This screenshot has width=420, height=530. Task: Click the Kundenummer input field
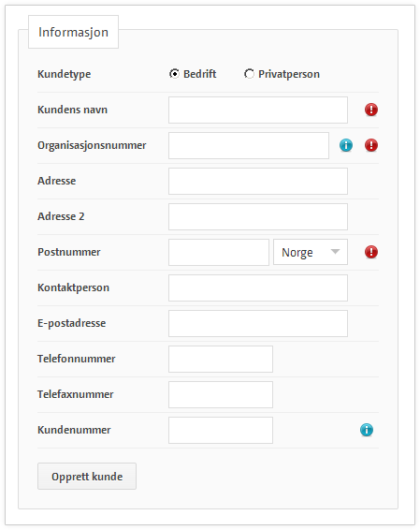(221, 431)
